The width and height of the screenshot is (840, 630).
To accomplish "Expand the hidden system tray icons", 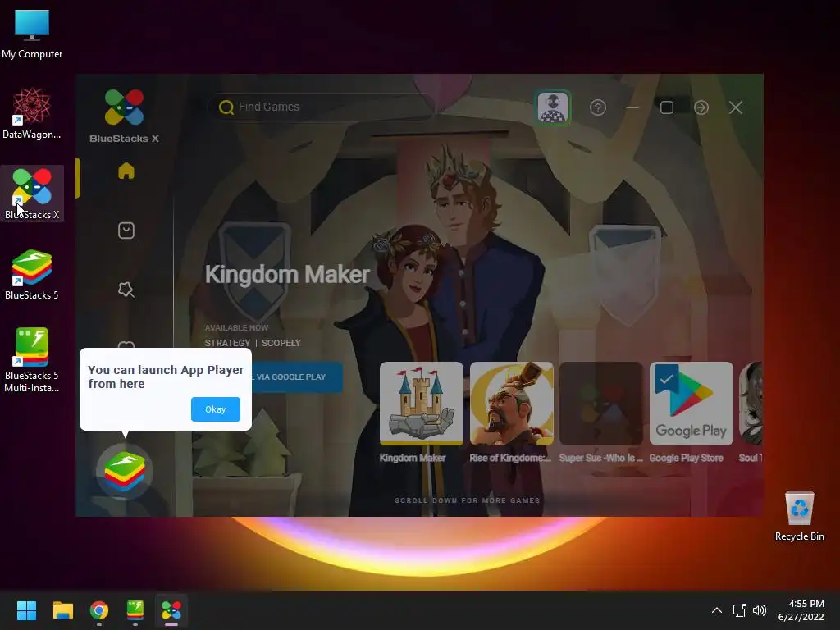I will click(x=717, y=610).
